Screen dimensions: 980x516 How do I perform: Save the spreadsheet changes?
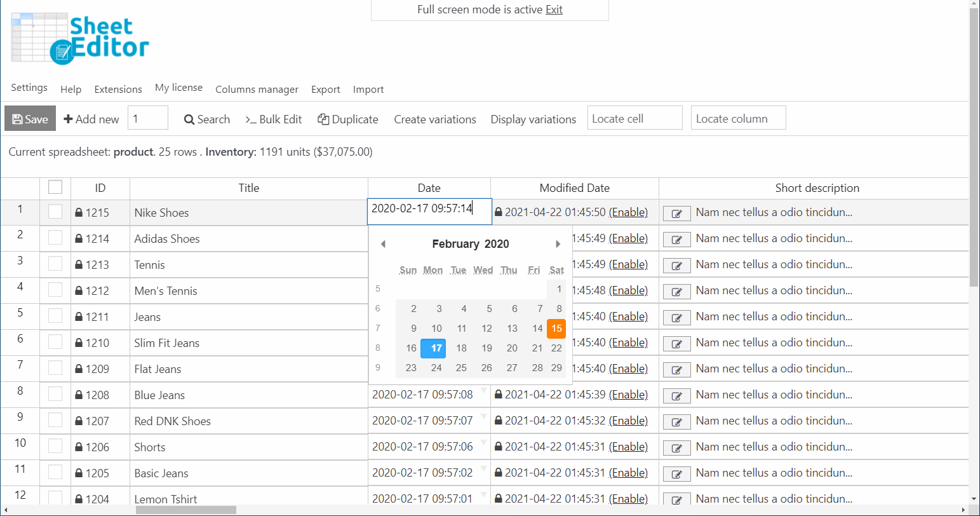point(30,119)
